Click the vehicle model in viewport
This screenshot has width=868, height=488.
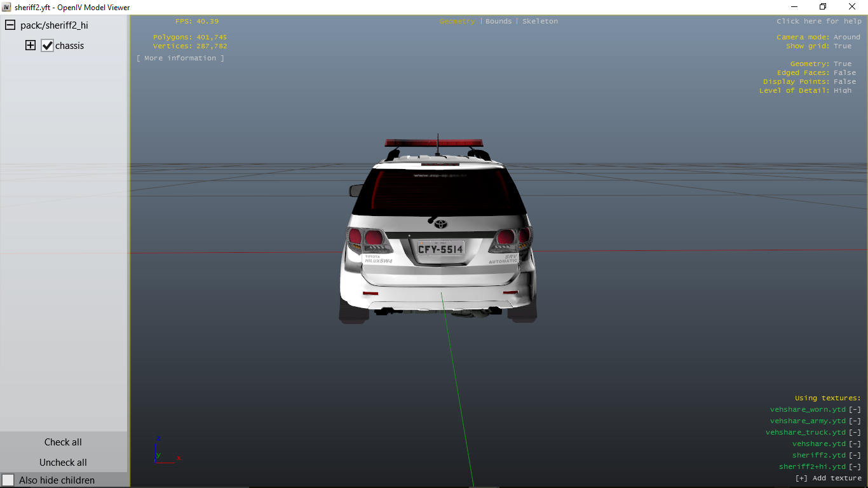point(438,229)
